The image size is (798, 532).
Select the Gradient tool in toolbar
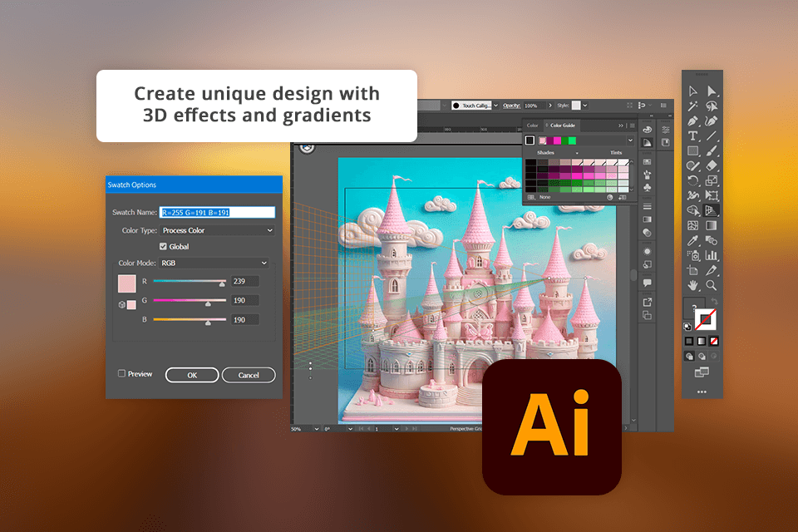click(712, 225)
